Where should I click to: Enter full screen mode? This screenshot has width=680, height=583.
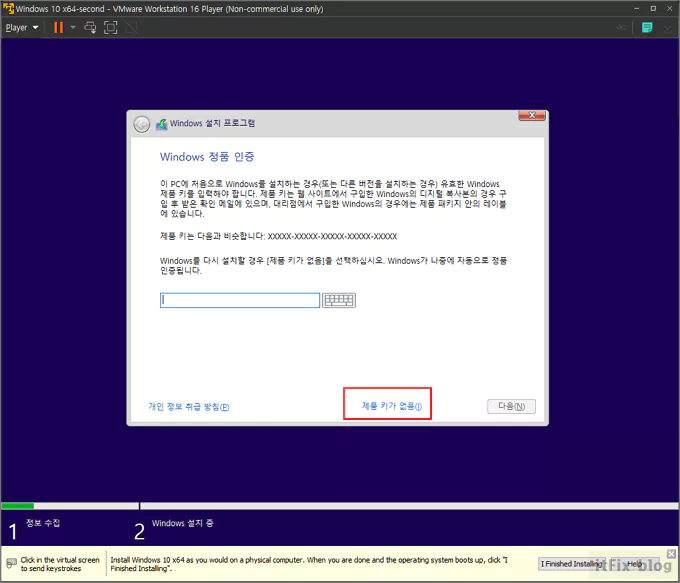pos(111,28)
